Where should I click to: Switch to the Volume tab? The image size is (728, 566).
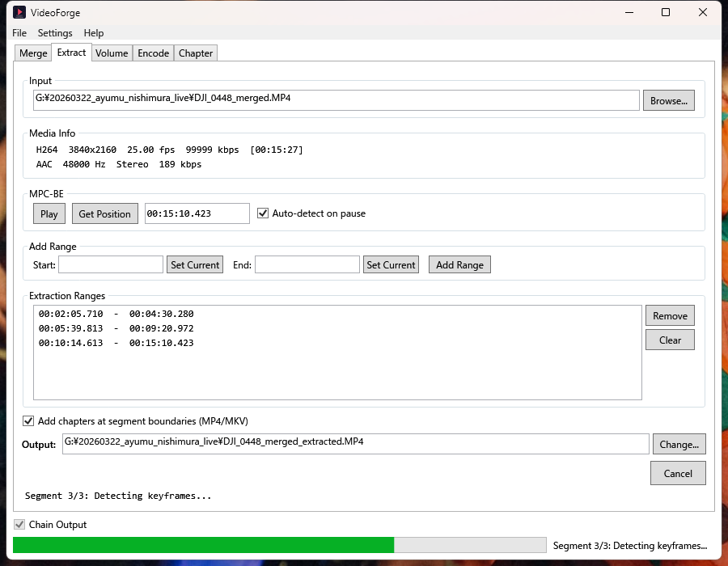pyautogui.click(x=112, y=53)
